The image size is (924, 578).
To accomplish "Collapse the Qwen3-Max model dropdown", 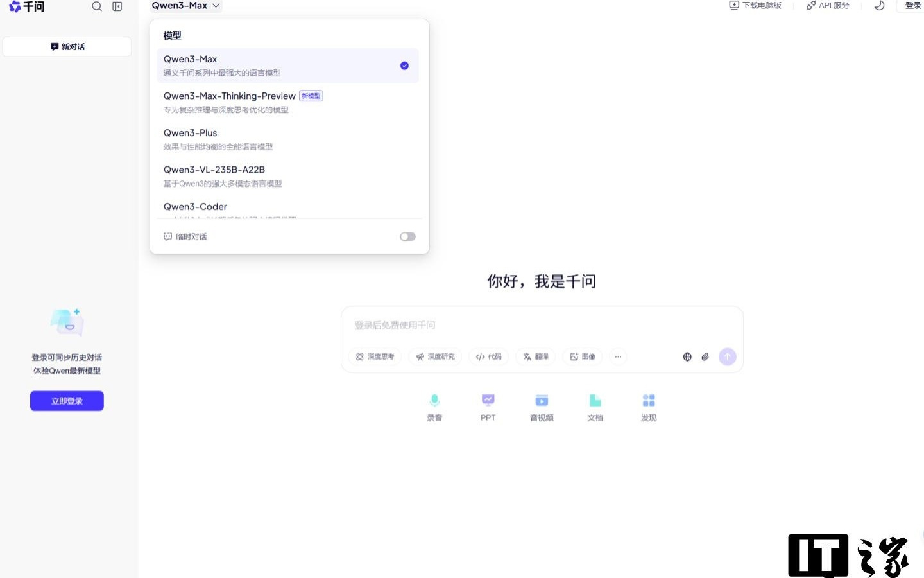I will (185, 6).
